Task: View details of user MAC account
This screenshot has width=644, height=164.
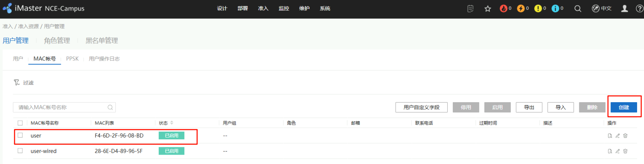Action: [x=610, y=136]
